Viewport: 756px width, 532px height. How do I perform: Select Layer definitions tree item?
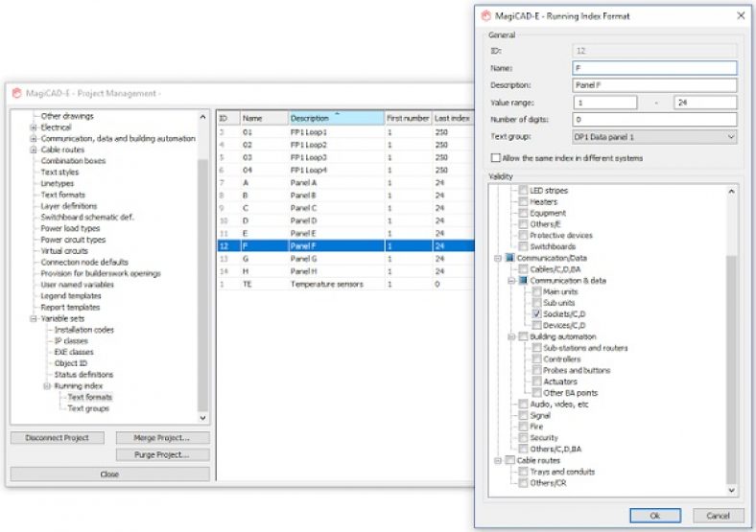pos(68,206)
